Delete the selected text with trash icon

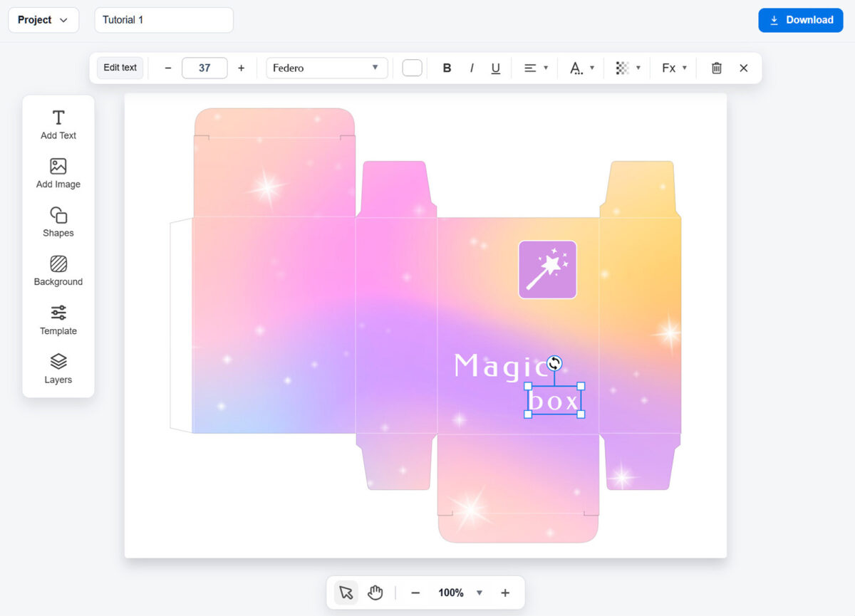[x=717, y=68]
